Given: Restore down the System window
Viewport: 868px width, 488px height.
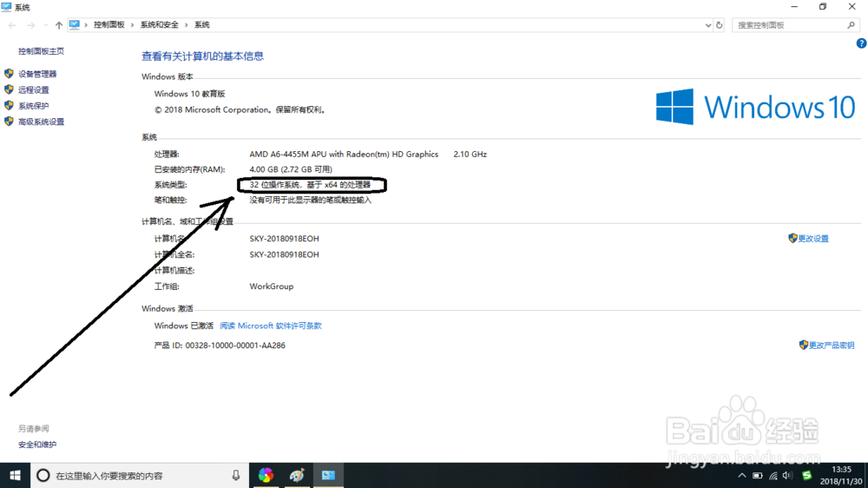Looking at the screenshot, I should (823, 7).
